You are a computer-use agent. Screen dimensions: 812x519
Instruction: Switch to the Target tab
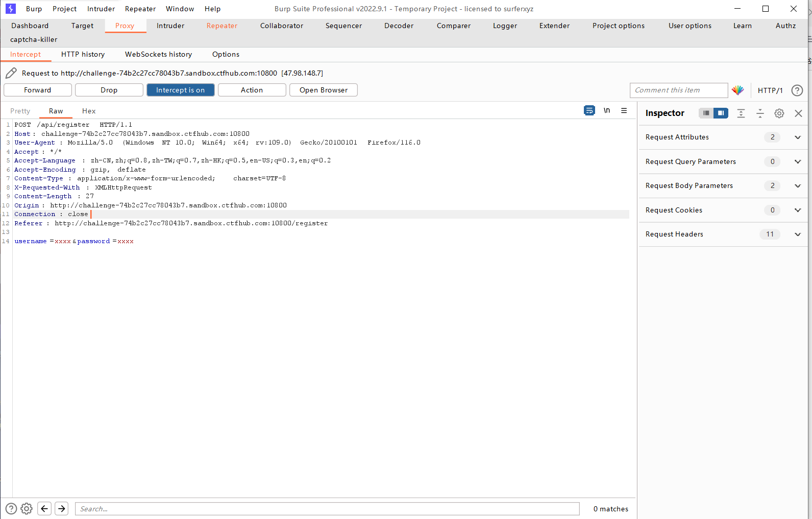click(x=83, y=26)
